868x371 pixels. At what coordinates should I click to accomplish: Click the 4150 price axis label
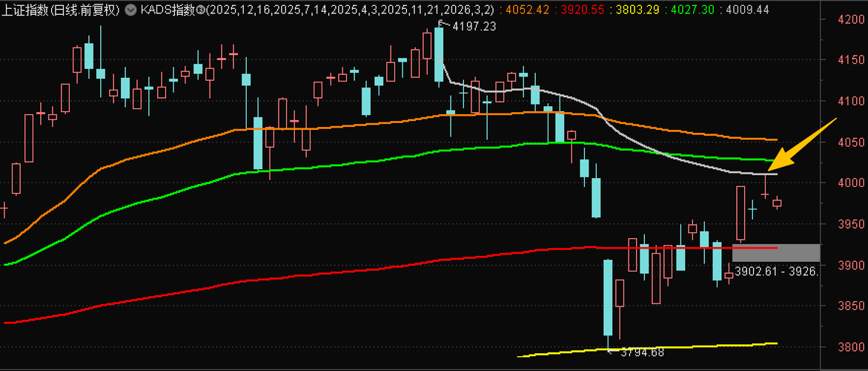pos(849,60)
